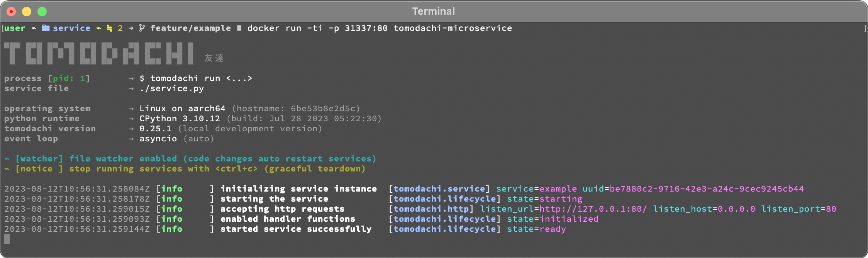This screenshot has width=868, height=258.
Task: Click version number '0.25.1'
Action: point(155,129)
